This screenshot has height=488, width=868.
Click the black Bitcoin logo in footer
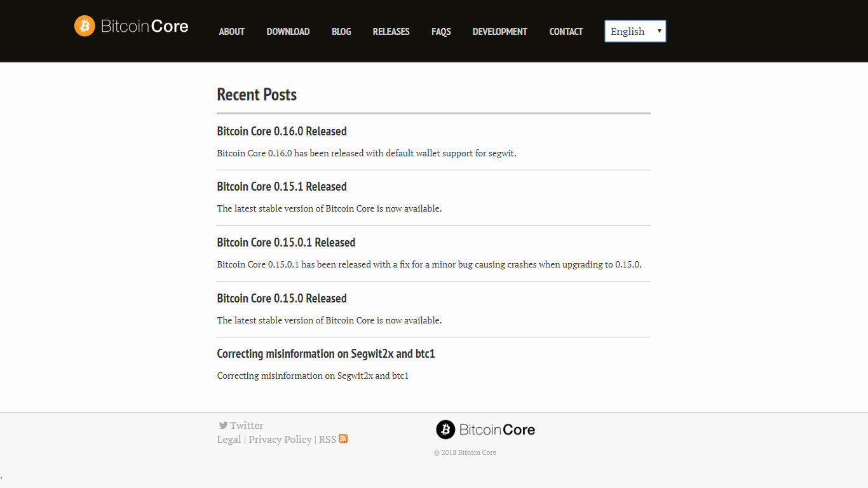click(x=445, y=430)
